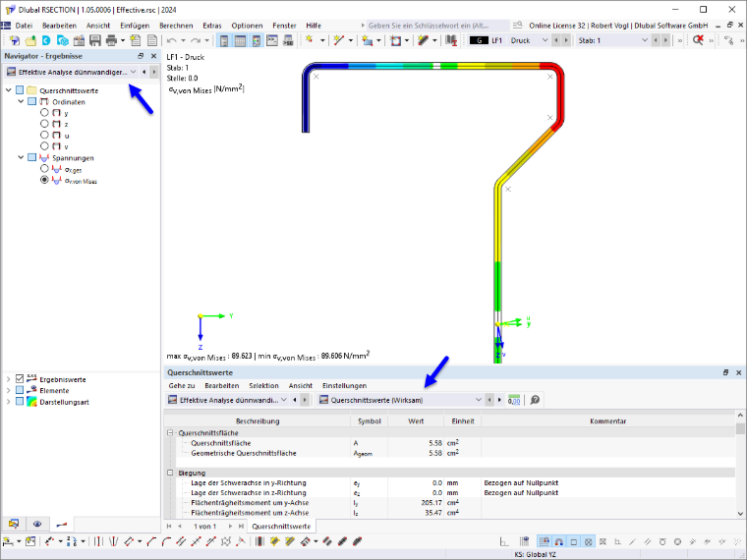The width and height of the screenshot is (747, 560).
Task: Toggle the tables panel toolbar icon
Action: [x=240, y=40]
